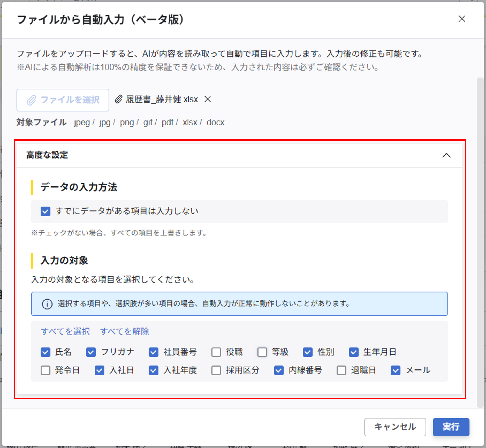The width and height of the screenshot is (486, 448).
Task: Check the 退職日 checkbox
Action: point(341,370)
